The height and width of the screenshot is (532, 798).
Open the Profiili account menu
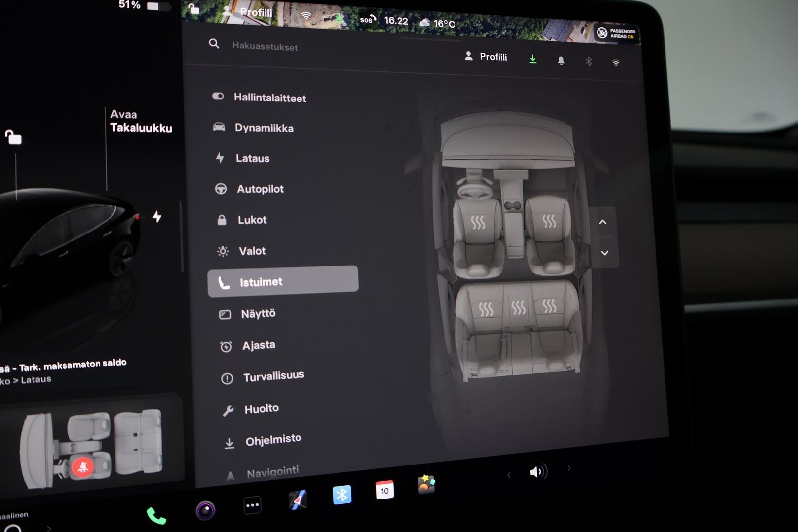tap(485, 56)
